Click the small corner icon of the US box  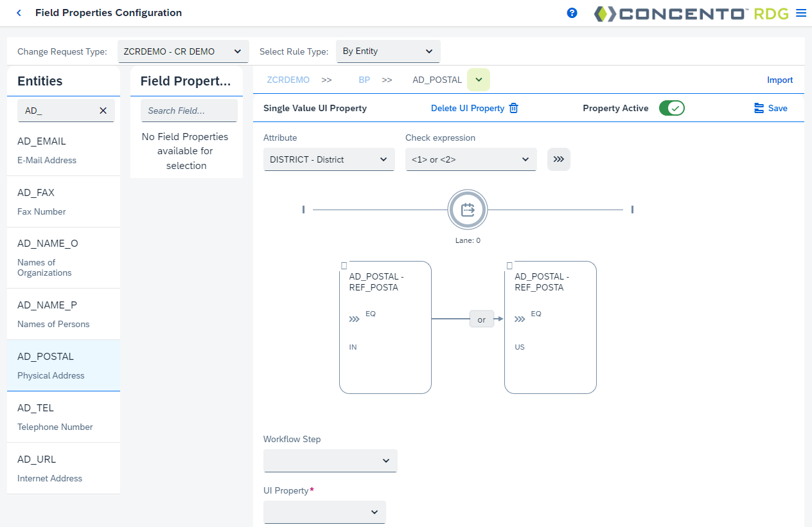pos(509,265)
